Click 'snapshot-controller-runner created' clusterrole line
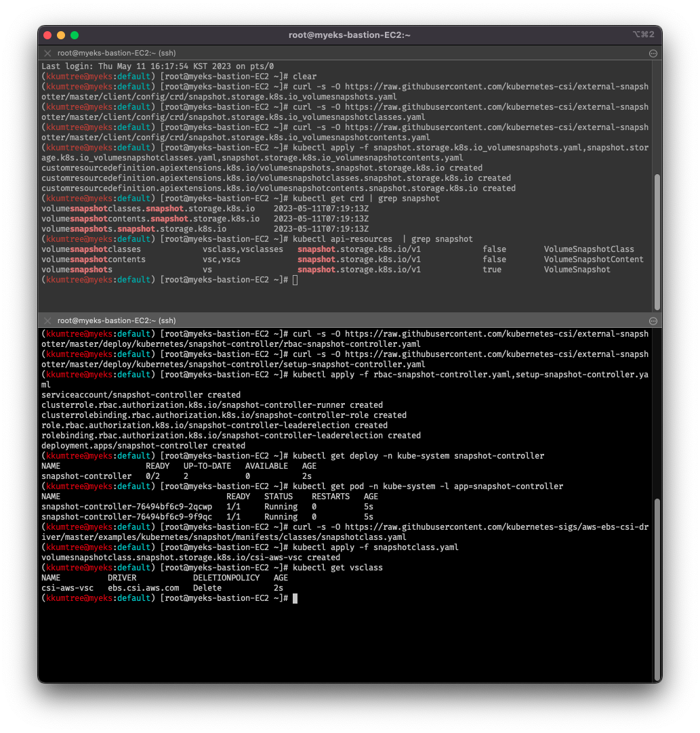Image resolution: width=700 pixels, height=733 pixels. [212, 405]
